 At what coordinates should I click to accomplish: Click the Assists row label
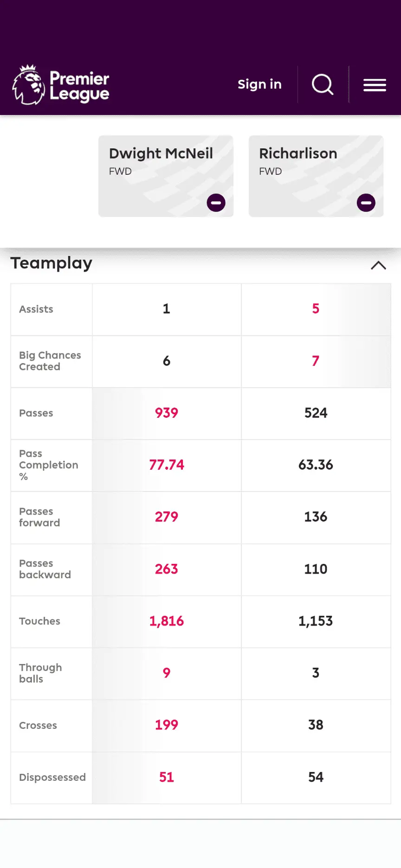point(36,309)
